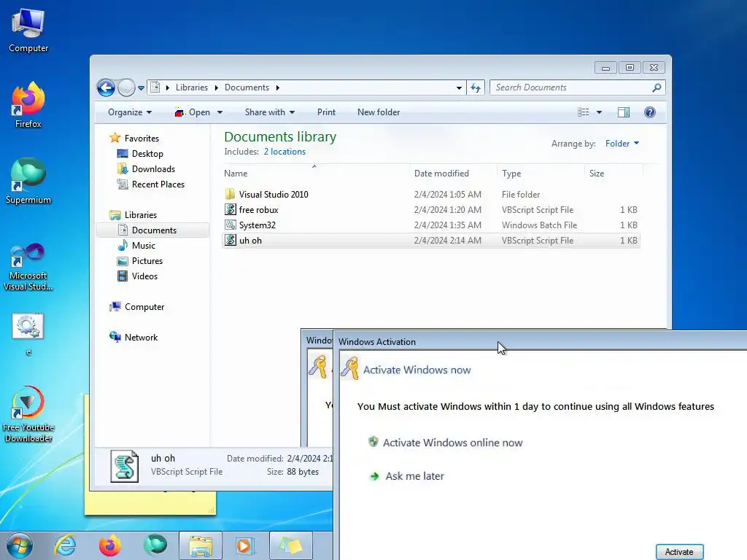Screen dimensions: 747x560
Task: Select the gear file icon named e
Action: (x=28, y=333)
